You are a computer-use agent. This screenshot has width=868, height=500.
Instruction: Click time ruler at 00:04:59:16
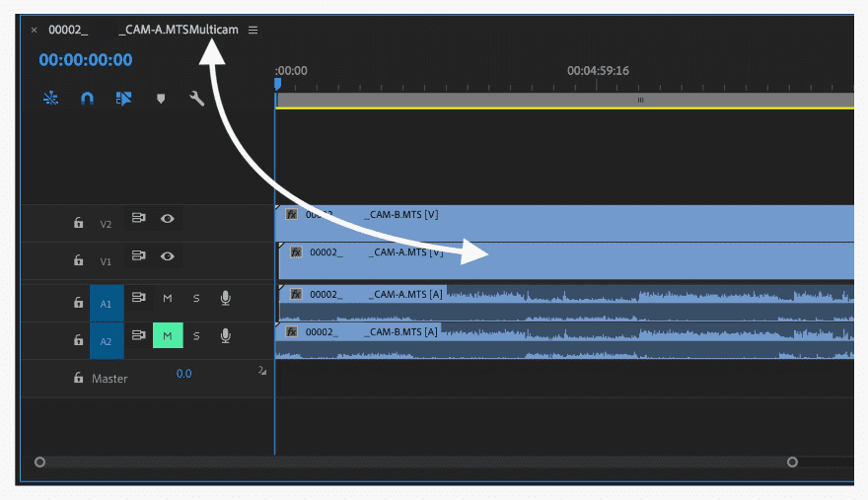(598, 71)
